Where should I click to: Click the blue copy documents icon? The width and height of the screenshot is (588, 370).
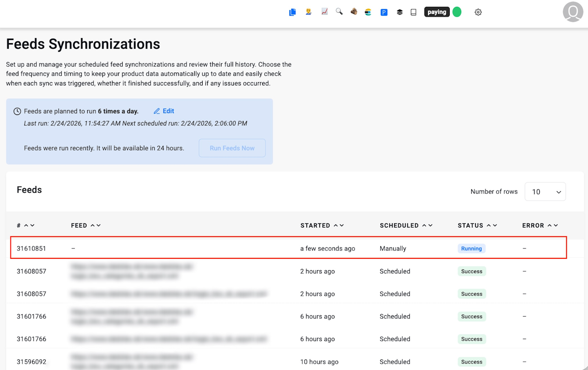coord(292,12)
